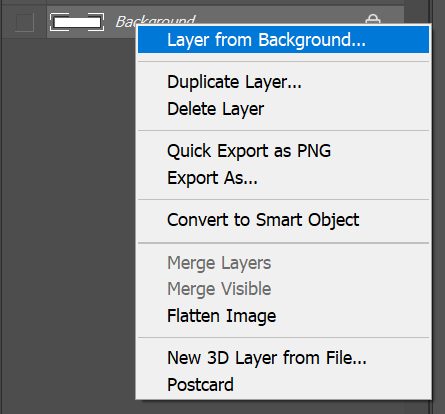Toggle visibility box of Background layer
The width and height of the screenshot is (445, 414).
click(x=25, y=22)
